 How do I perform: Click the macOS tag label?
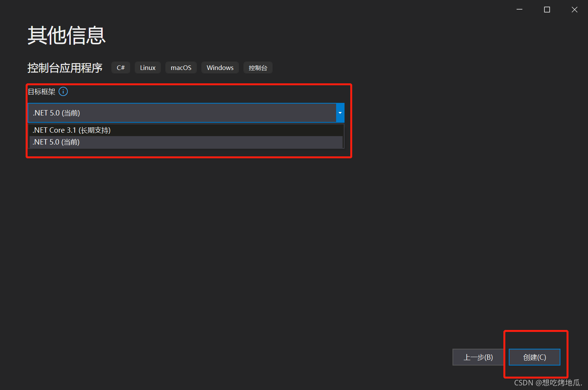pyautogui.click(x=181, y=68)
